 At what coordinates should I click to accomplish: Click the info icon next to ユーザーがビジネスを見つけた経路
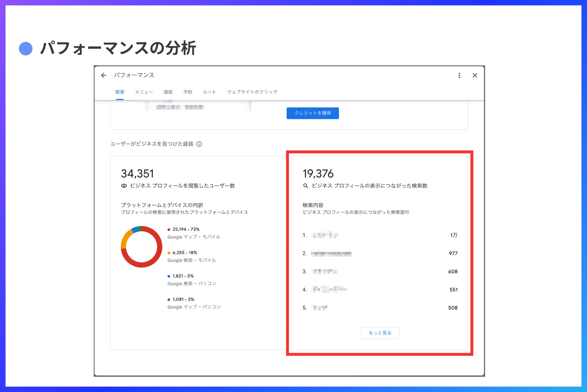click(200, 144)
